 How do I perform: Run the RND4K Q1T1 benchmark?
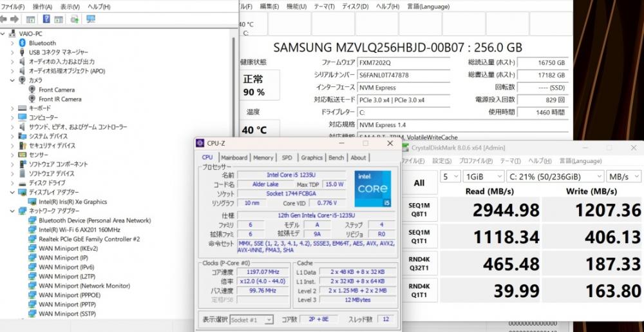(x=419, y=290)
